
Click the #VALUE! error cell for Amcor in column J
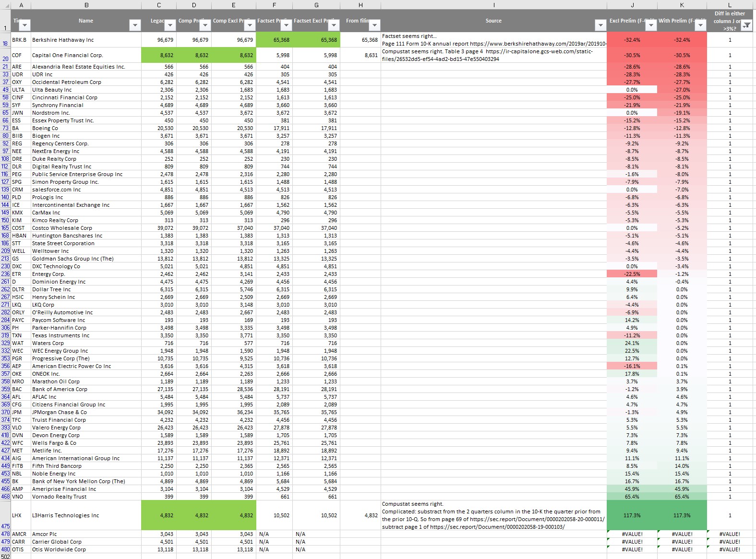[632, 534]
